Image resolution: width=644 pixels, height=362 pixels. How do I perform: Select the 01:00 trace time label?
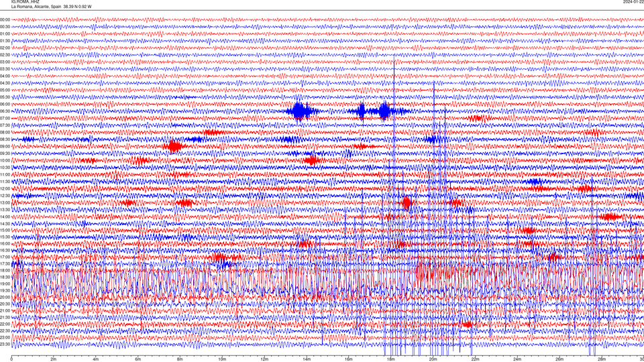[x=5, y=34]
